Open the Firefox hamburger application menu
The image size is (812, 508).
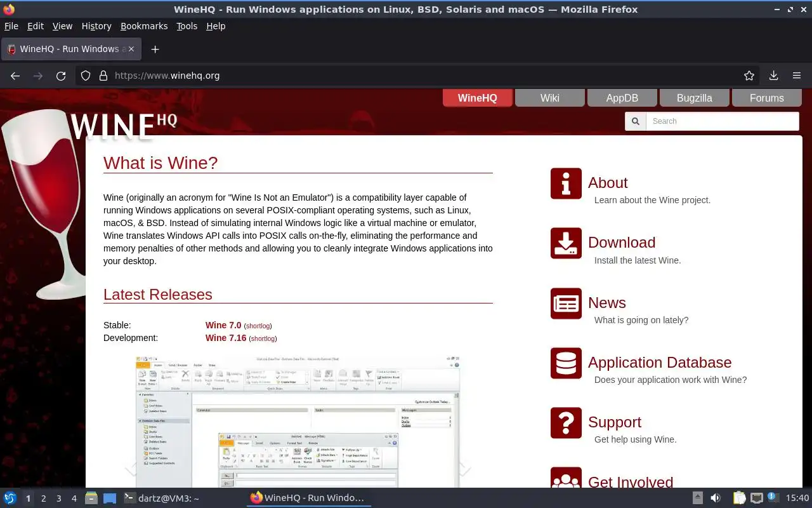797,76
